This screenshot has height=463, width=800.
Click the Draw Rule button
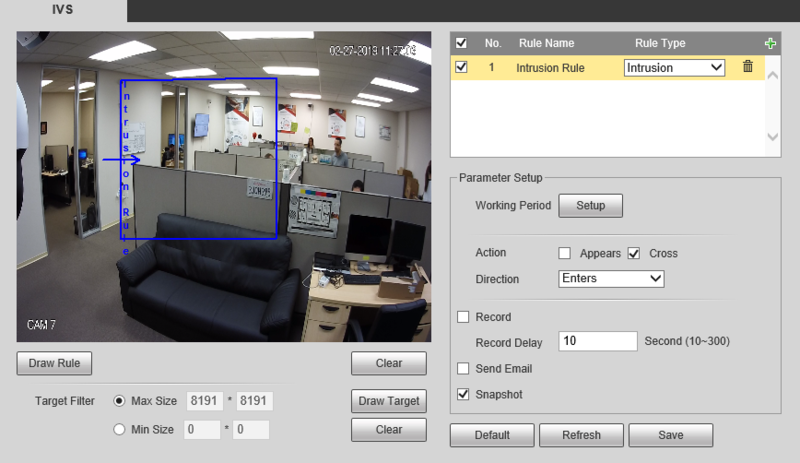tap(54, 363)
